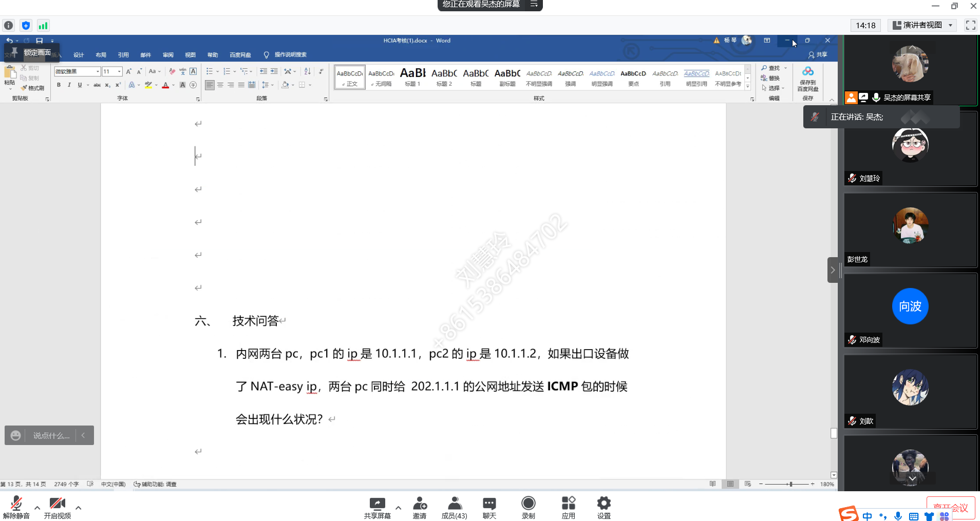Collapse the floating chat input bar
Image resolution: width=980 pixels, height=521 pixels.
pos(83,435)
